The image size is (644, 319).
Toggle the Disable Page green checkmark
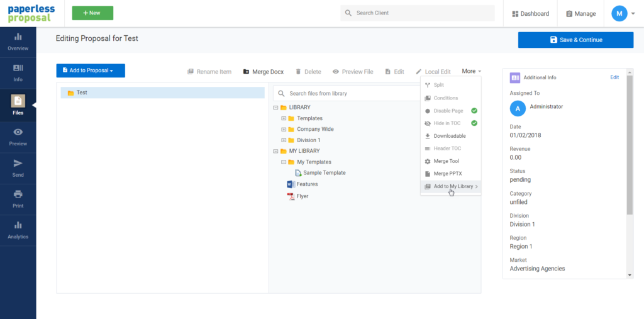click(x=474, y=111)
